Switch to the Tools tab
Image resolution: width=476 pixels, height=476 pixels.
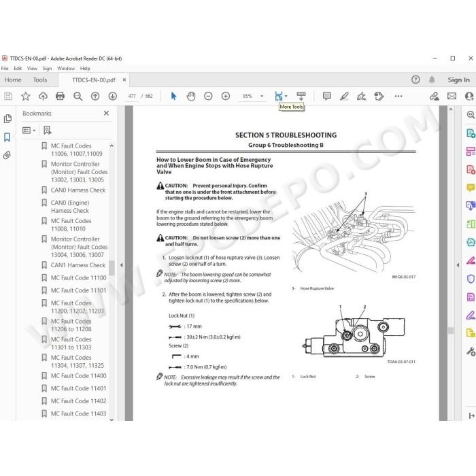[x=40, y=80]
